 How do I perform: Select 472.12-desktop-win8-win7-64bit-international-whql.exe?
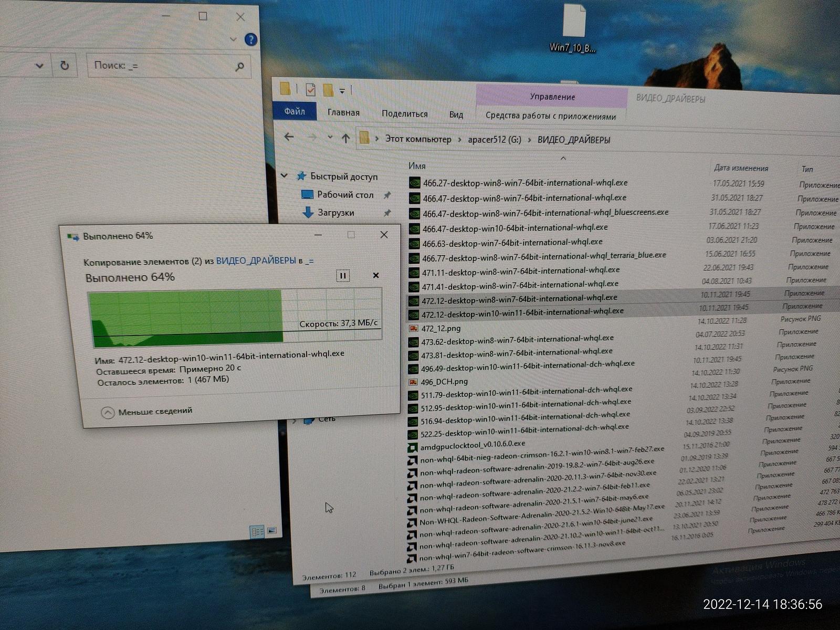[519, 299]
